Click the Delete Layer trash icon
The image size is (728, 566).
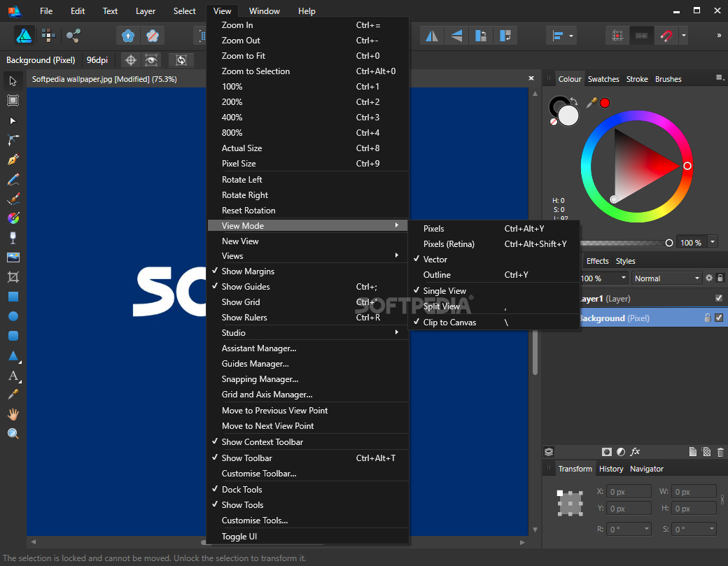point(720,452)
